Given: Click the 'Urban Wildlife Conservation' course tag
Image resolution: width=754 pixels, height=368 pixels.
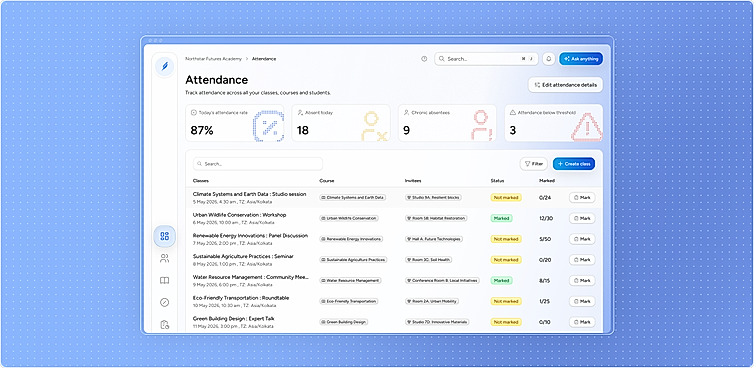Looking at the screenshot, I should click(x=349, y=218).
